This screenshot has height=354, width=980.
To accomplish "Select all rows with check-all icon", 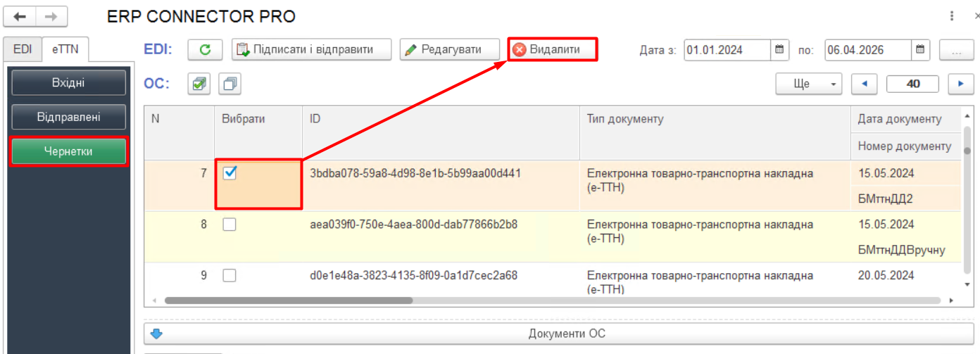I will pos(199,84).
